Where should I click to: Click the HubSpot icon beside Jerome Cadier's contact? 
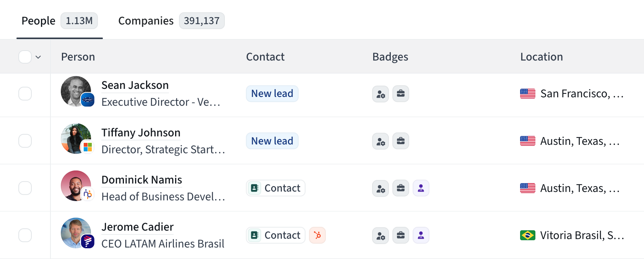coord(317,235)
